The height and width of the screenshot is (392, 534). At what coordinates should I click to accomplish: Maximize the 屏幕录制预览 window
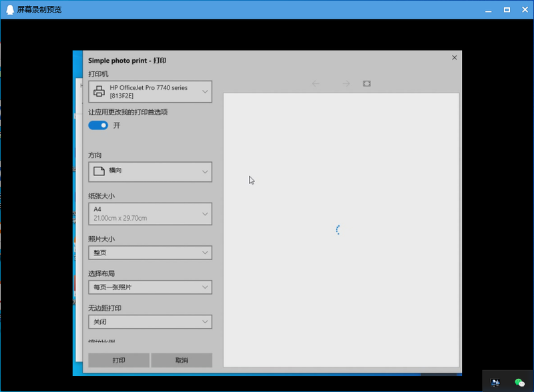(x=507, y=9)
